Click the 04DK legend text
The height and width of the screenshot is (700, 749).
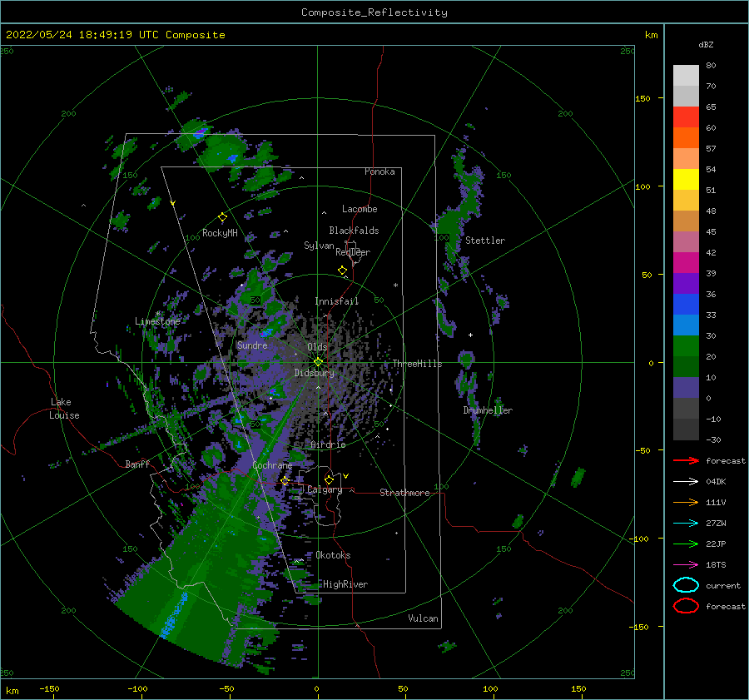point(716,482)
